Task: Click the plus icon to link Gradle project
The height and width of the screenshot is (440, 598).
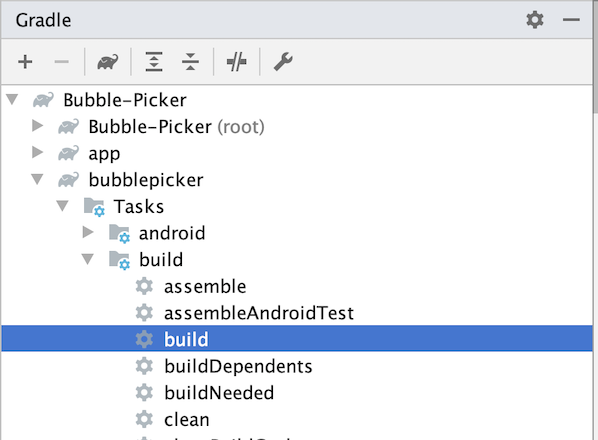Action: point(25,62)
